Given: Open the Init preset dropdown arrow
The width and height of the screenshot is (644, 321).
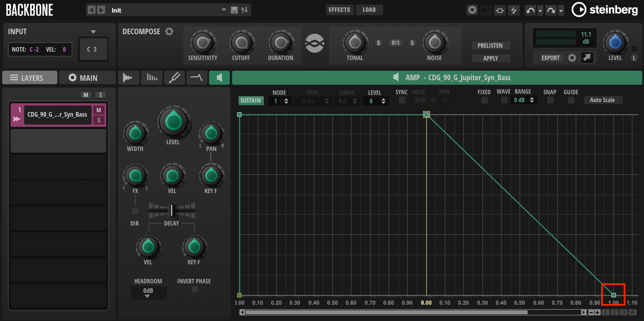Looking at the screenshot, I should point(224,10).
